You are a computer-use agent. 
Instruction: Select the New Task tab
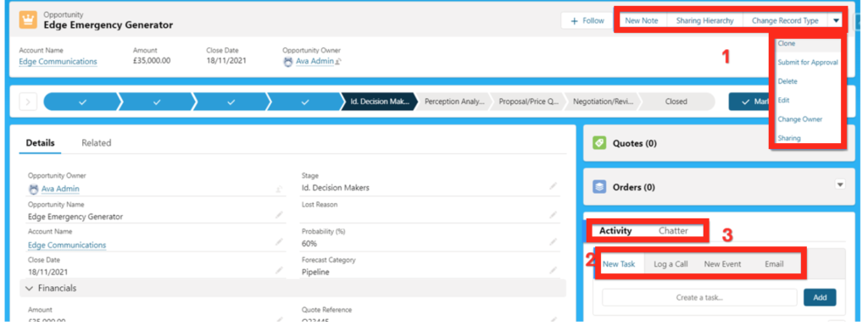619,264
